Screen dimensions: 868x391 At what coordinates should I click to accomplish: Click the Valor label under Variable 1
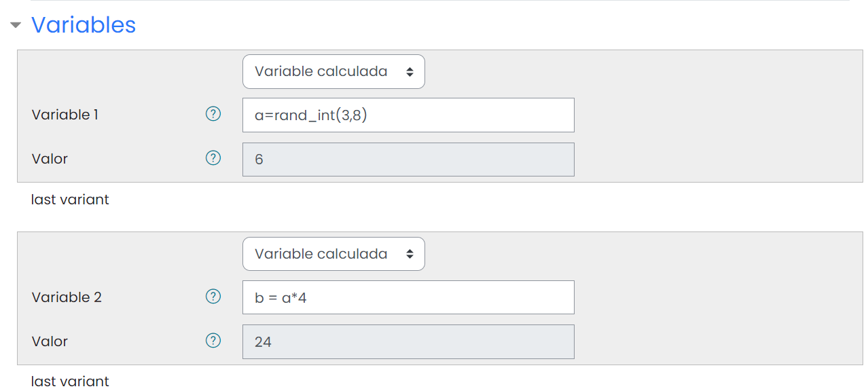(x=50, y=159)
